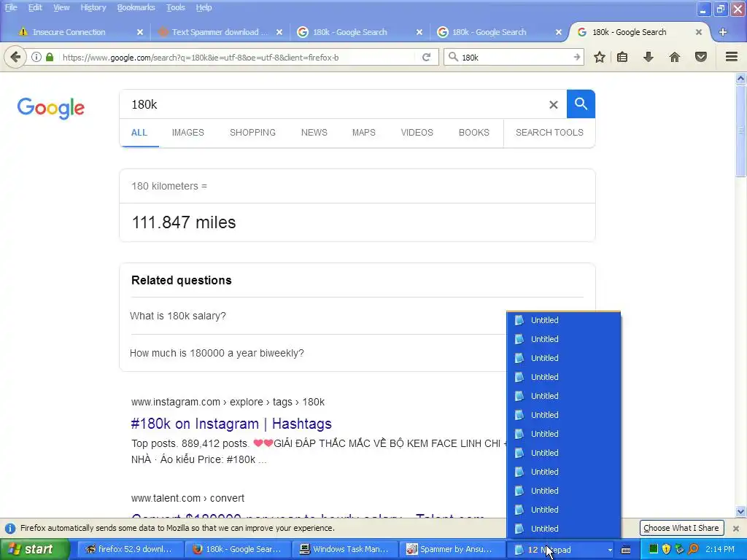Screen dimensions: 747x560
Task: Click the Google search field with 180k
Action: point(333,104)
